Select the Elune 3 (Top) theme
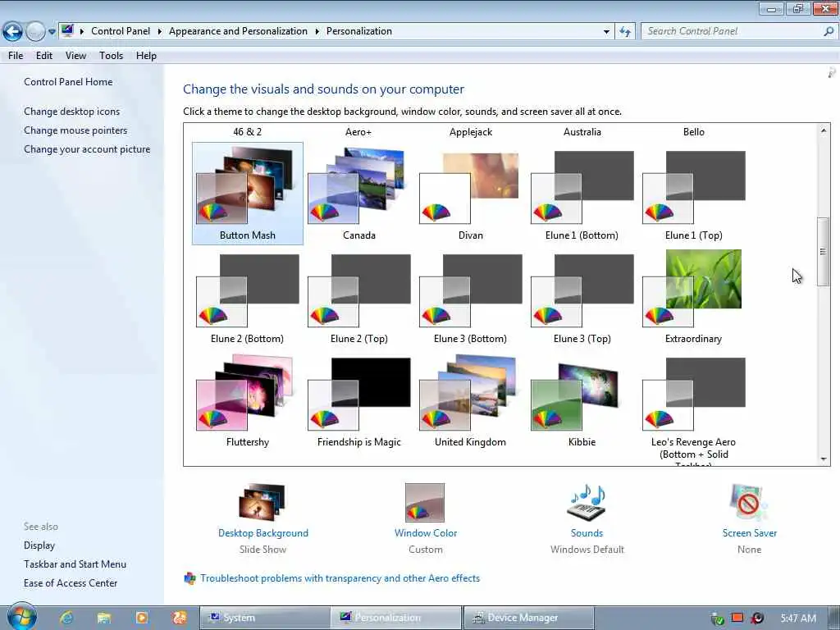 (582, 297)
